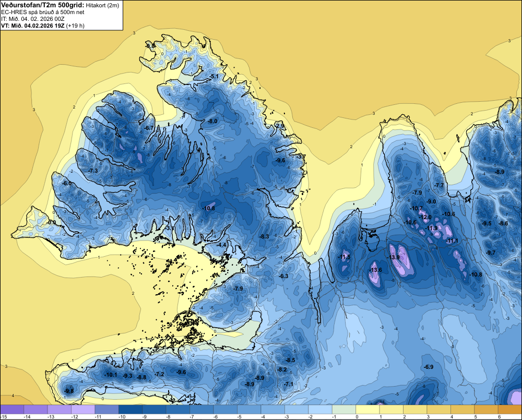
Task: Click the -8.8 temperature label
Action: click(x=141, y=377)
